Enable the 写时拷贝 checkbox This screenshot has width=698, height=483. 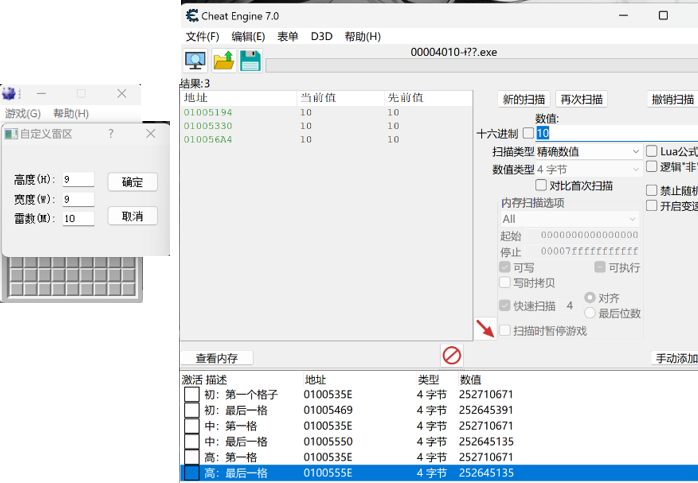pyautogui.click(x=505, y=283)
